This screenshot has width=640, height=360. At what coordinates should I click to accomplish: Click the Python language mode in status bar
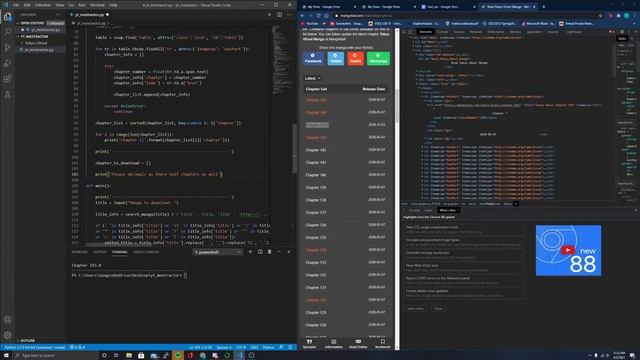(x=269, y=347)
